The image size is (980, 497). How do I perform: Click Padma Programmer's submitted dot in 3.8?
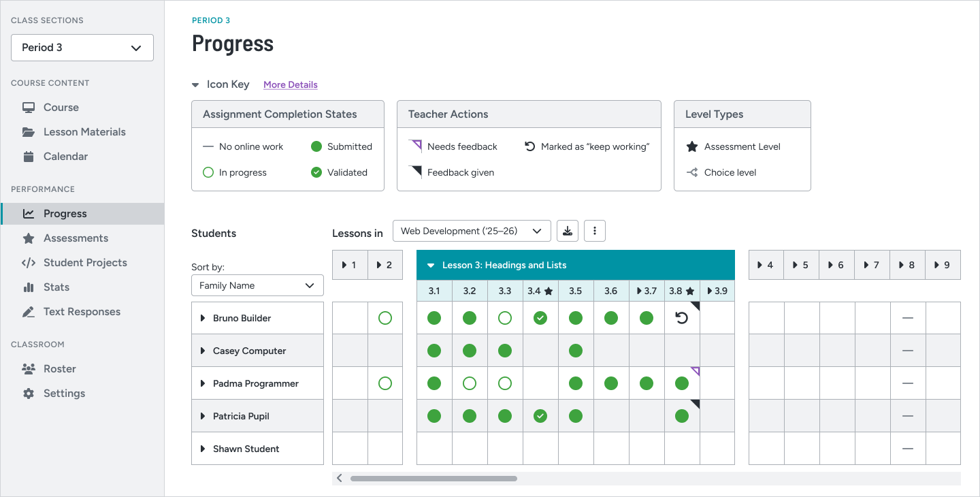pos(682,383)
